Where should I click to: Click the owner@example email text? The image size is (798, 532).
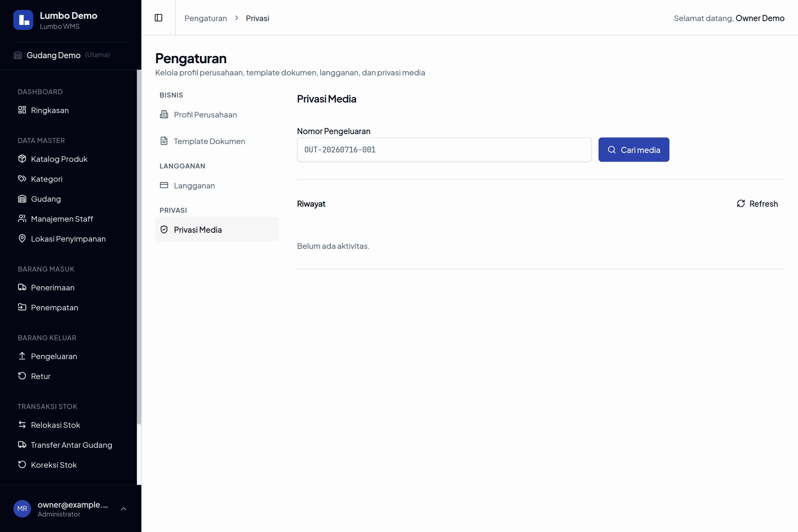pyautogui.click(x=73, y=505)
